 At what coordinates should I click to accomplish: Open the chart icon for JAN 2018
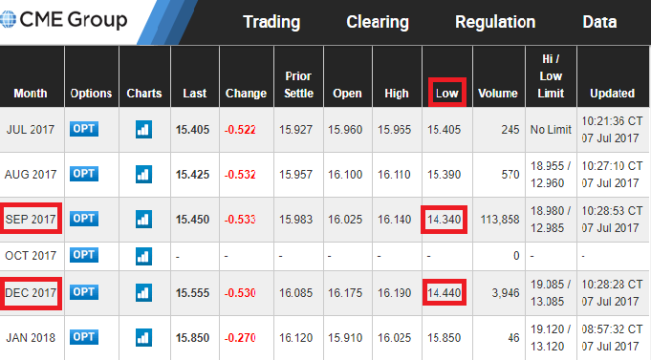click(144, 337)
